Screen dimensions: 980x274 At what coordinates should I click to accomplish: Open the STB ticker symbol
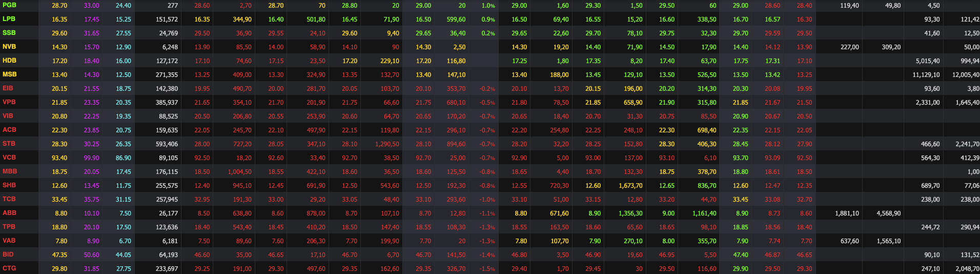9,144
